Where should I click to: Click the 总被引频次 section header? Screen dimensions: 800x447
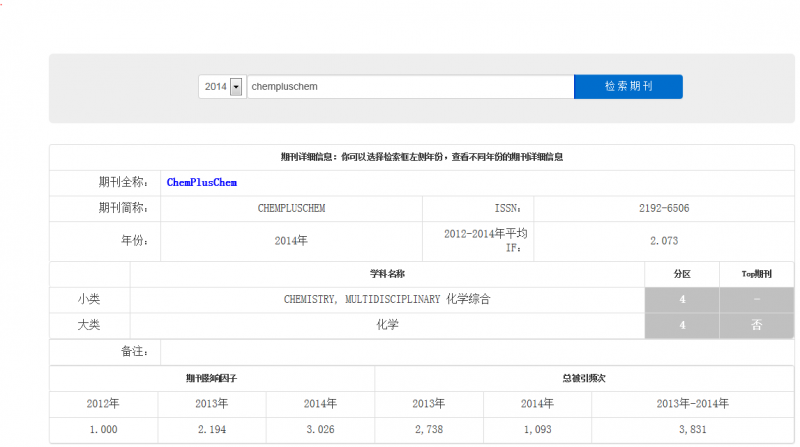pos(584,379)
